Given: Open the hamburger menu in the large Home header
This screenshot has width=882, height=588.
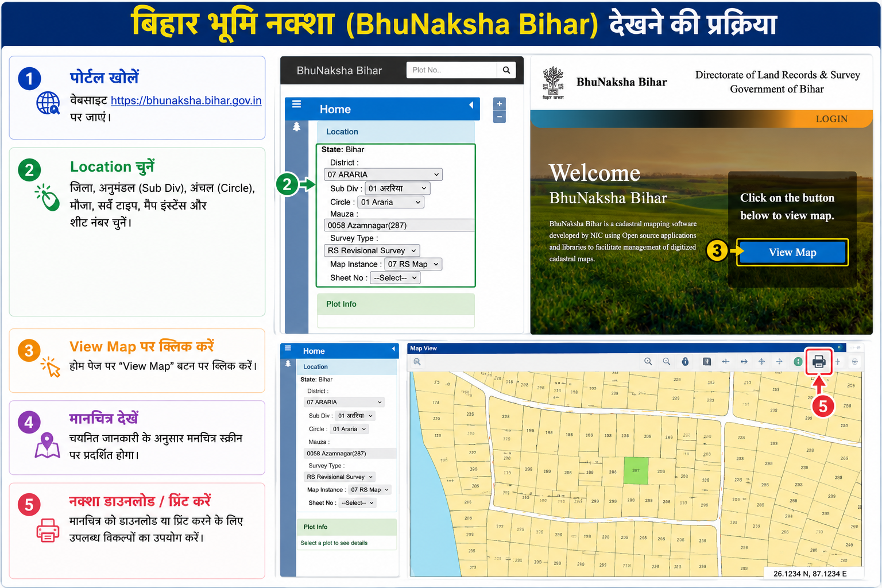Looking at the screenshot, I should tap(297, 105).
